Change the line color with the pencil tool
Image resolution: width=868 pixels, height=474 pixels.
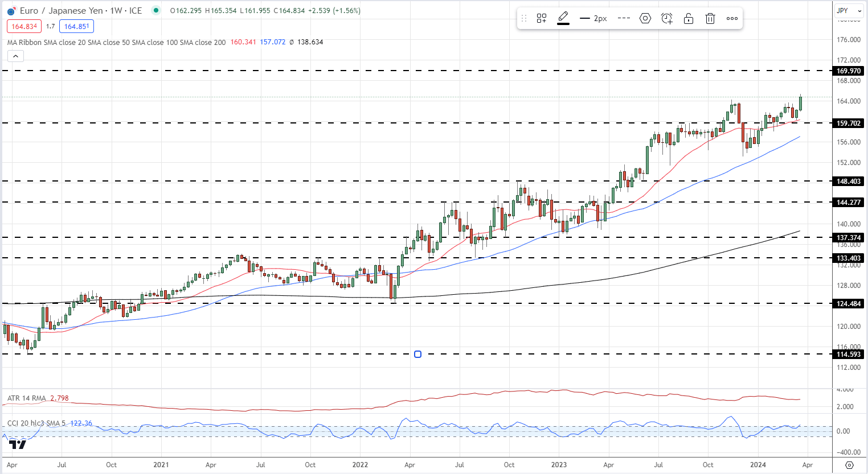(563, 18)
